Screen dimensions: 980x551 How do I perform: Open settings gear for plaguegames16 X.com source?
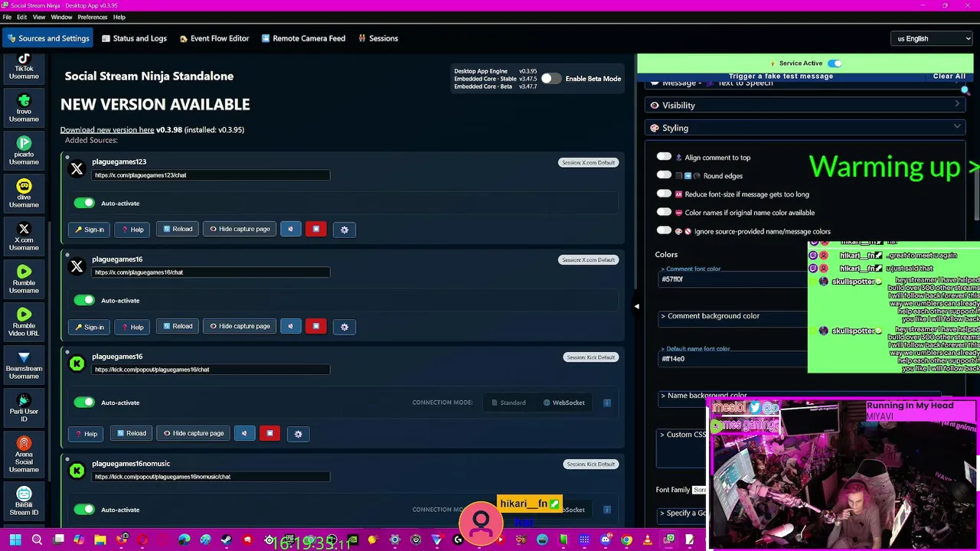(x=345, y=327)
